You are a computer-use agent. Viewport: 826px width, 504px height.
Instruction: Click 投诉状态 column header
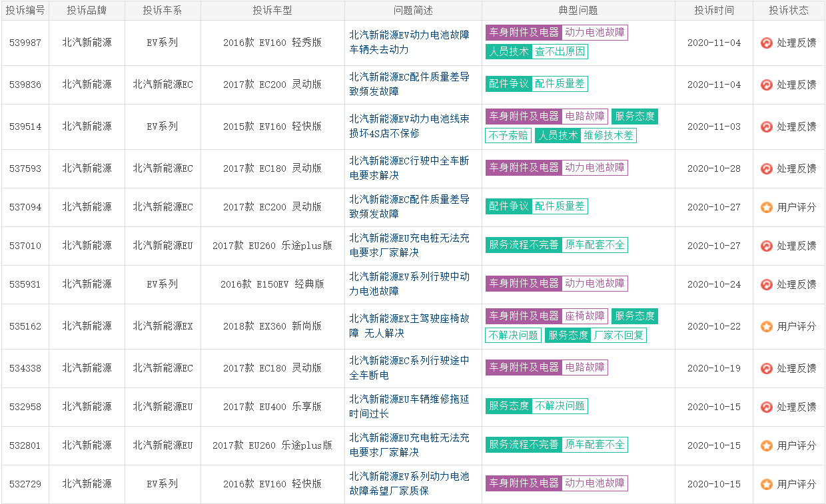click(x=789, y=11)
